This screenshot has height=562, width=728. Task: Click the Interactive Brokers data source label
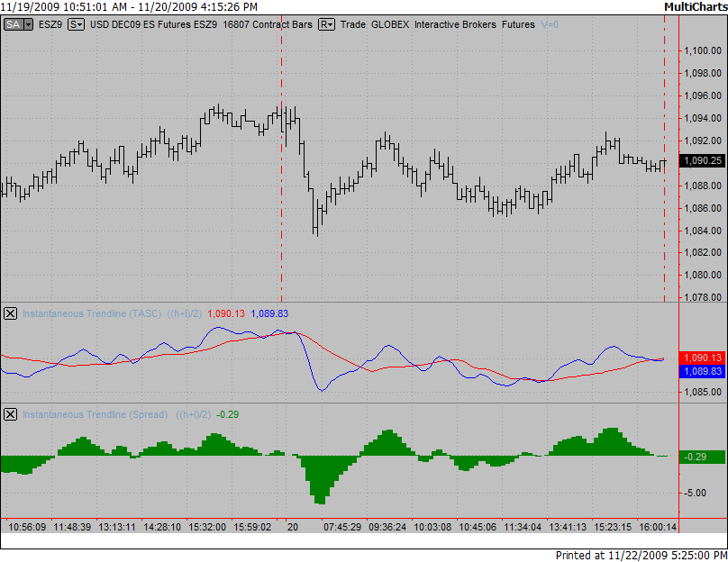pyautogui.click(x=455, y=24)
